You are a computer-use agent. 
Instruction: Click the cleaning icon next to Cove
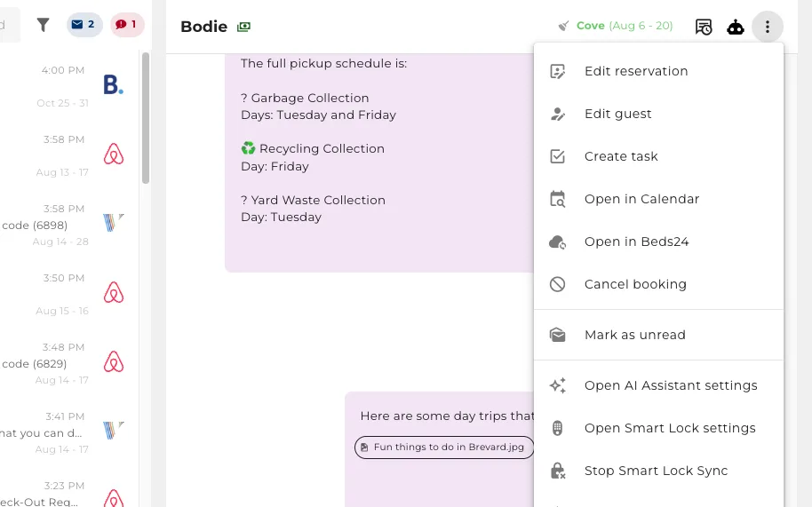563,26
